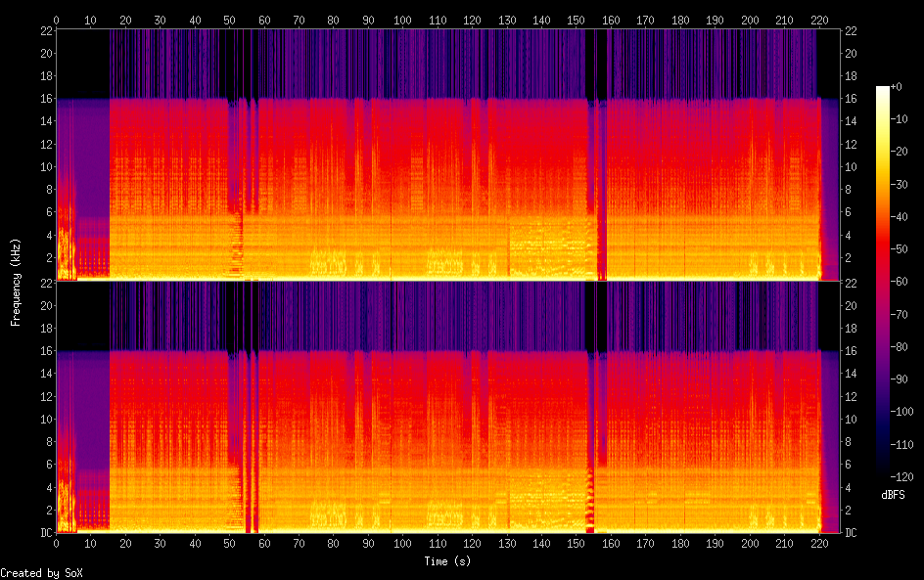The width and height of the screenshot is (924, 580).
Task: Select the "+0" value on the dBFS scale
Action: [896, 86]
